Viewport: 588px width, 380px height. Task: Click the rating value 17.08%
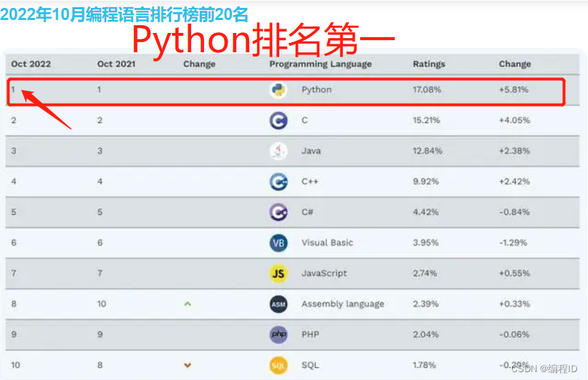(427, 90)
